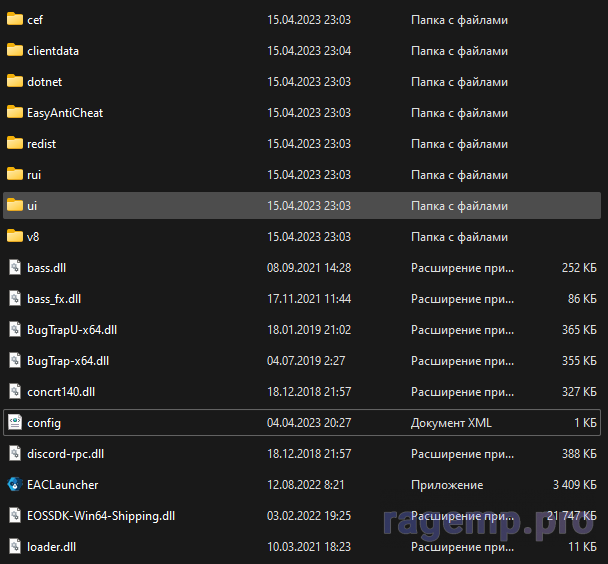Click the bass.dll file icon

coord(15,267)
